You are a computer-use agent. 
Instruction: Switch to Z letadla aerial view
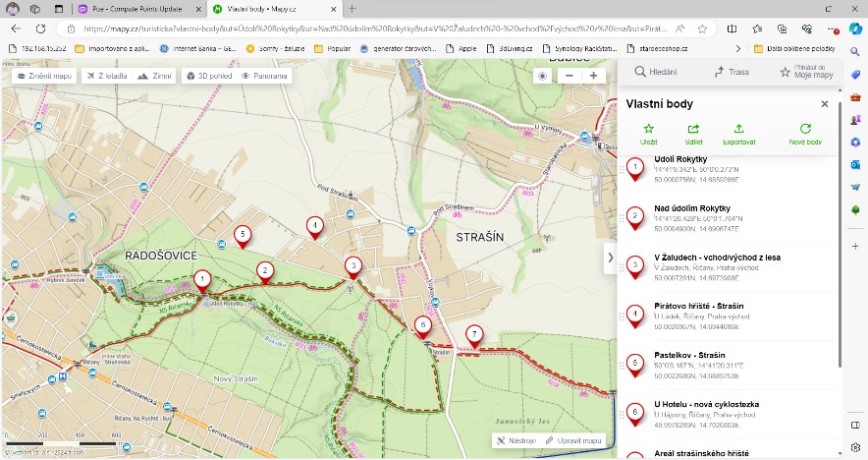coord(107,76)
